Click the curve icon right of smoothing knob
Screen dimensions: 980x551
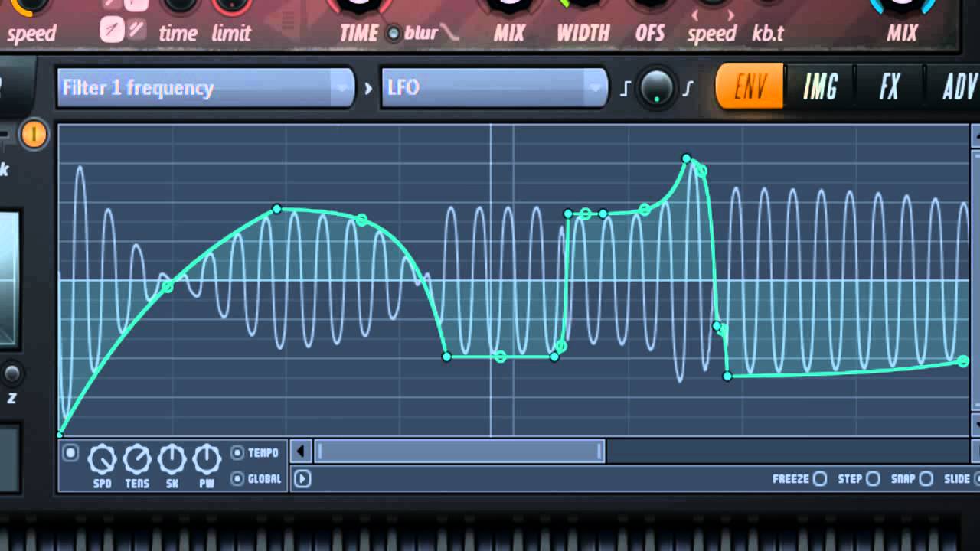(x=688, y=89)
